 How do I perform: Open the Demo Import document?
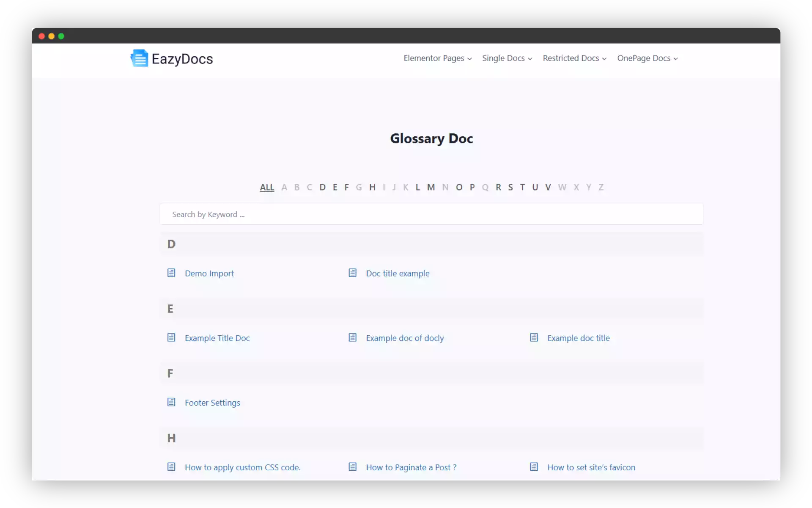(x=209, y=273)
